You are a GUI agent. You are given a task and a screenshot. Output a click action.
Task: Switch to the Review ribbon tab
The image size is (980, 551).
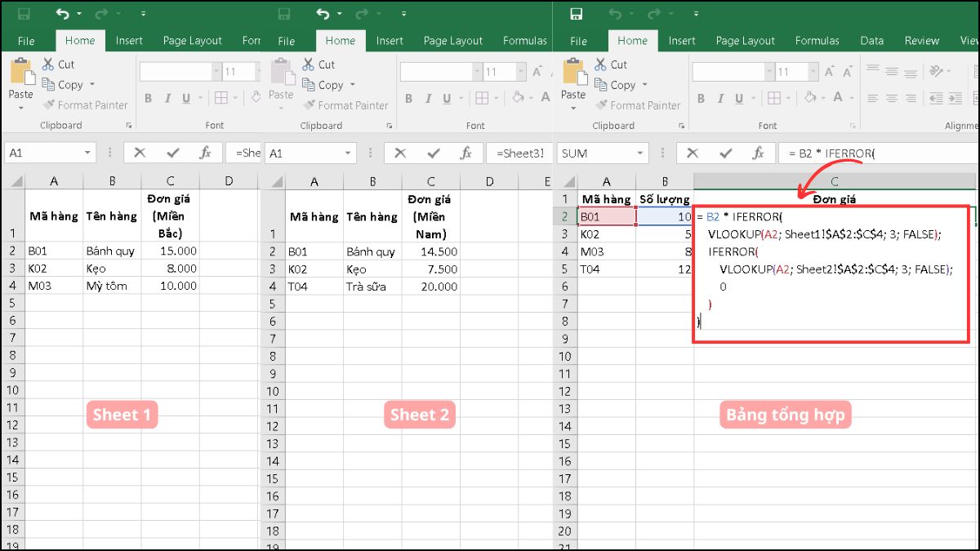[x=921, y=41]
